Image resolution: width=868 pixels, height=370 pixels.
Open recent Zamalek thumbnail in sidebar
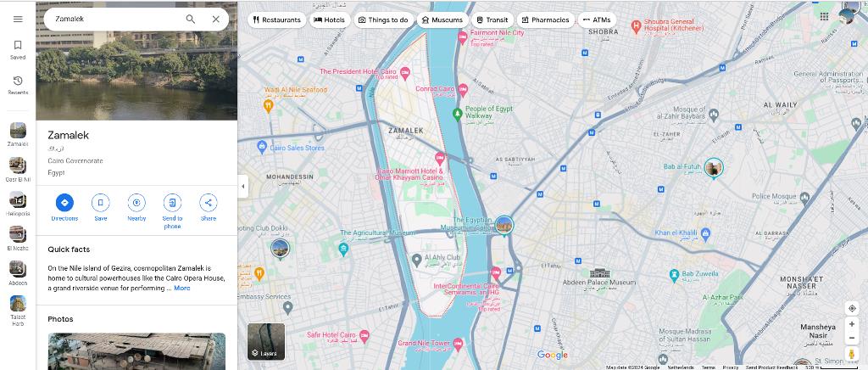coord(18,134)
